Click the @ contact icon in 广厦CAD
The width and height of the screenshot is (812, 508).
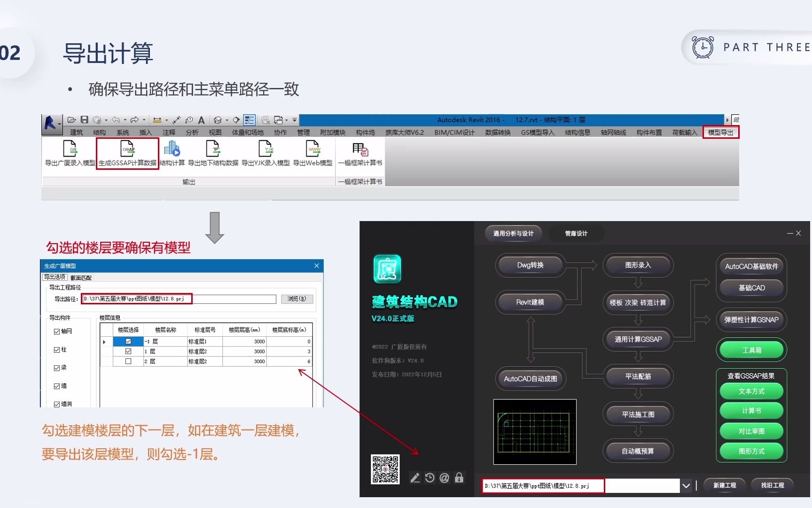click(x=444, y=478)
